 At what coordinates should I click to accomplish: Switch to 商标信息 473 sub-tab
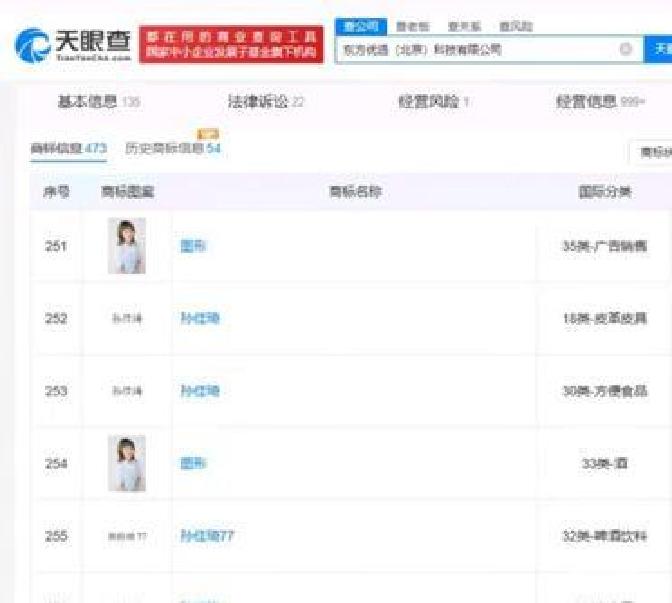(69, 148)
